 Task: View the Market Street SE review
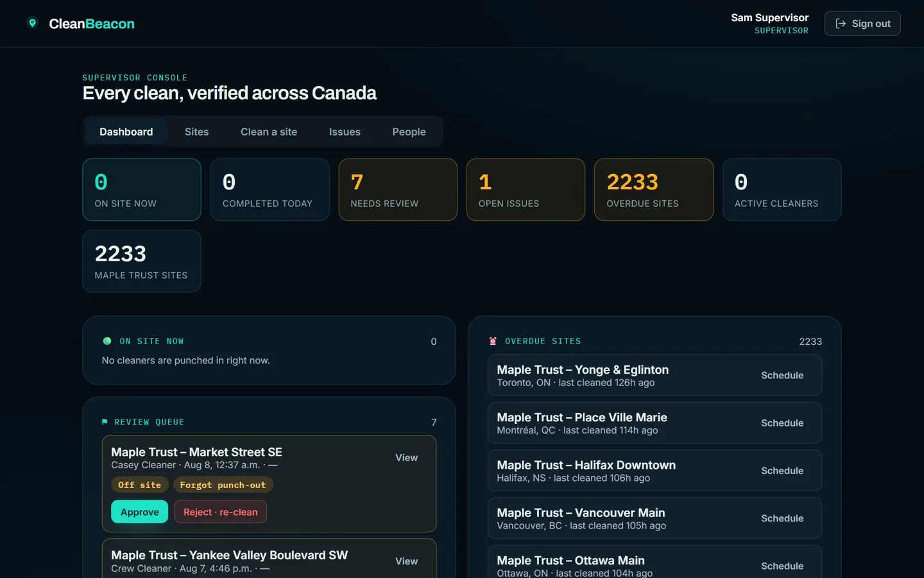point(407,457)
